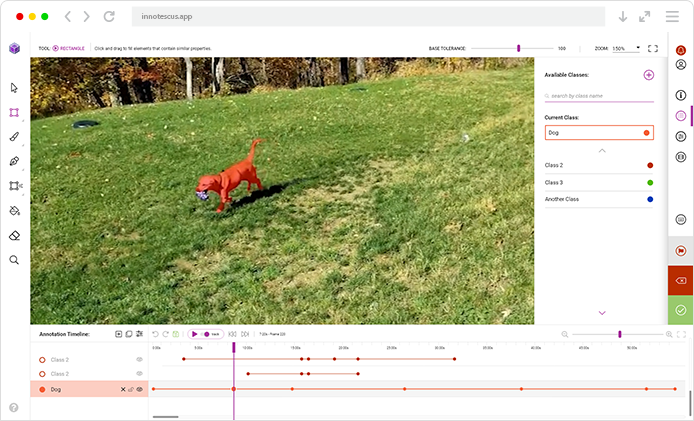Adjust the Base Tolerance slider

pos(518,48)
